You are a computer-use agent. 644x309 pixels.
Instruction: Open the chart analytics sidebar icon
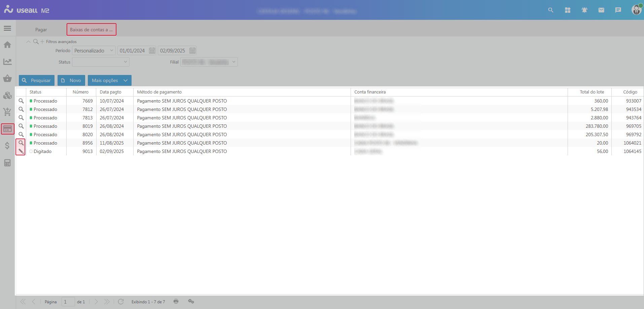coord(7,62)
